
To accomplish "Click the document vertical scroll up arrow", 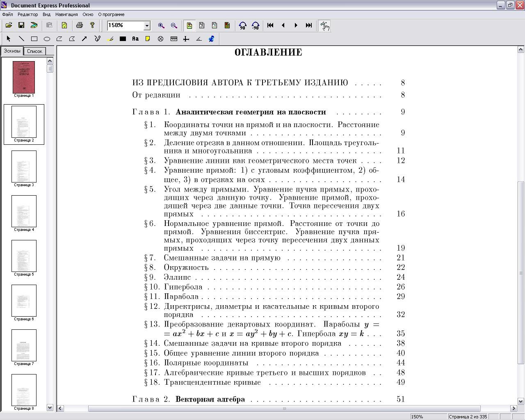I will pos(521,49).
